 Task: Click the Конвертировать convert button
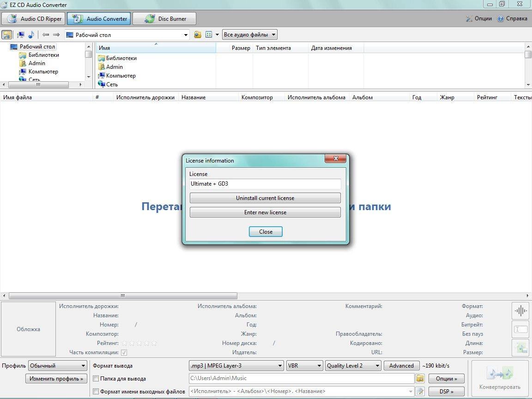[x=499, y=378]
